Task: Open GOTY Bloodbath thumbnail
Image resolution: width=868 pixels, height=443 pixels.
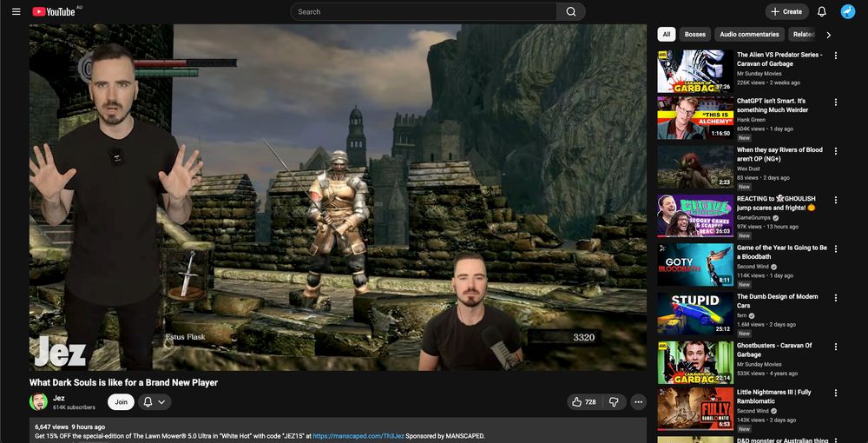Action: pyautogui.click(x=695, y=264)
